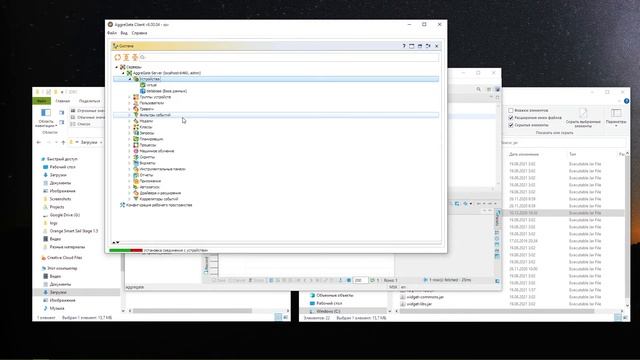This screenshot has width=640, height=360.
Task: Click the Конфигурация рабочего пространства icon
Action: pos(122,205)
